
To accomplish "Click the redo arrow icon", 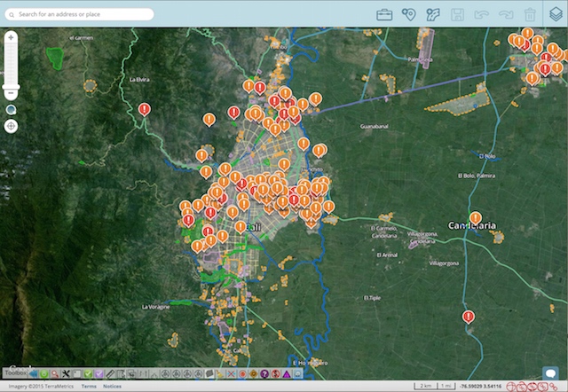I will (506, 15).
